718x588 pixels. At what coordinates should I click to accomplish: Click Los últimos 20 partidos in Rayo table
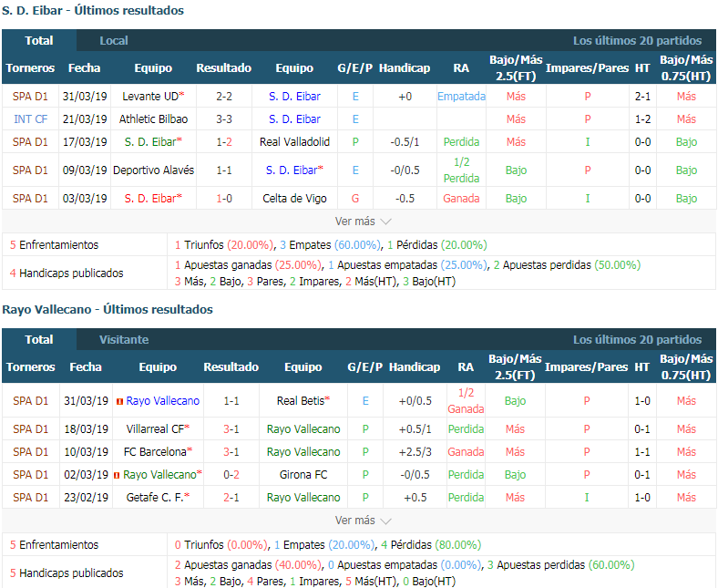[x=637, y=340]
